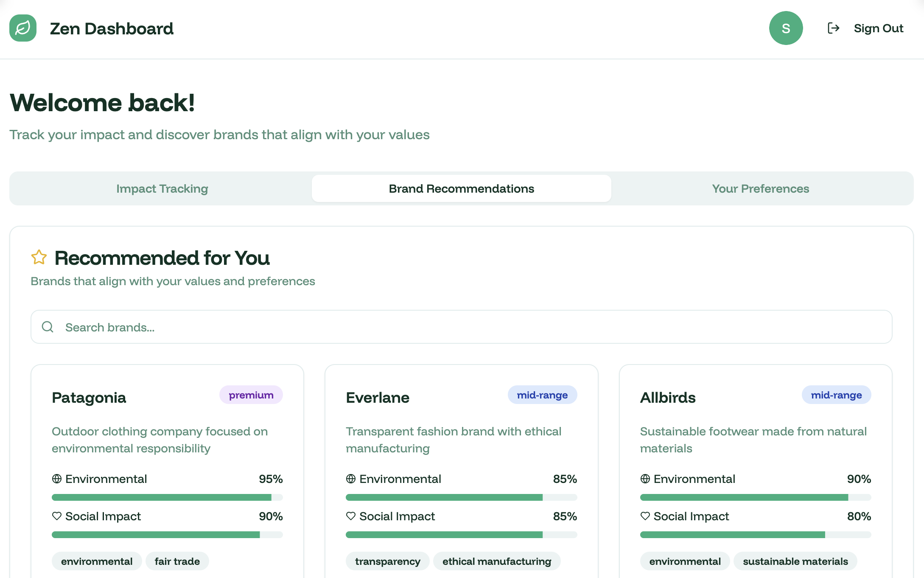Click the globe icon in Everlane's Environmental row
The width and height of the screenshot is (924, 578).
tap(351, 479)
